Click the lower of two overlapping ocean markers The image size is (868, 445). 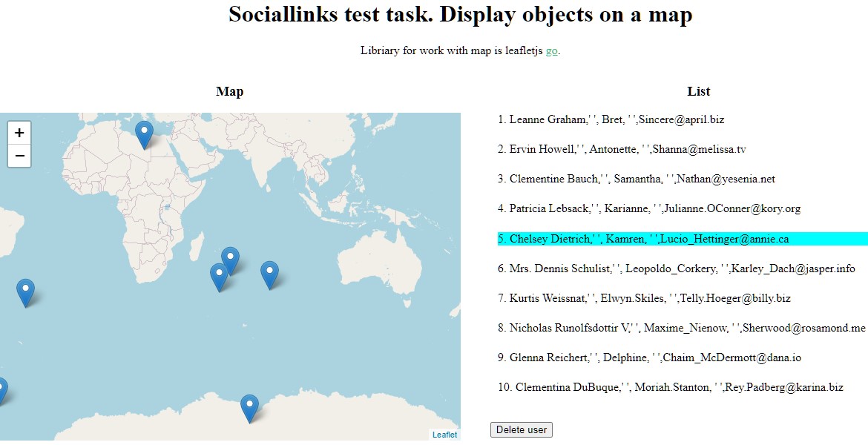(219, 277)
